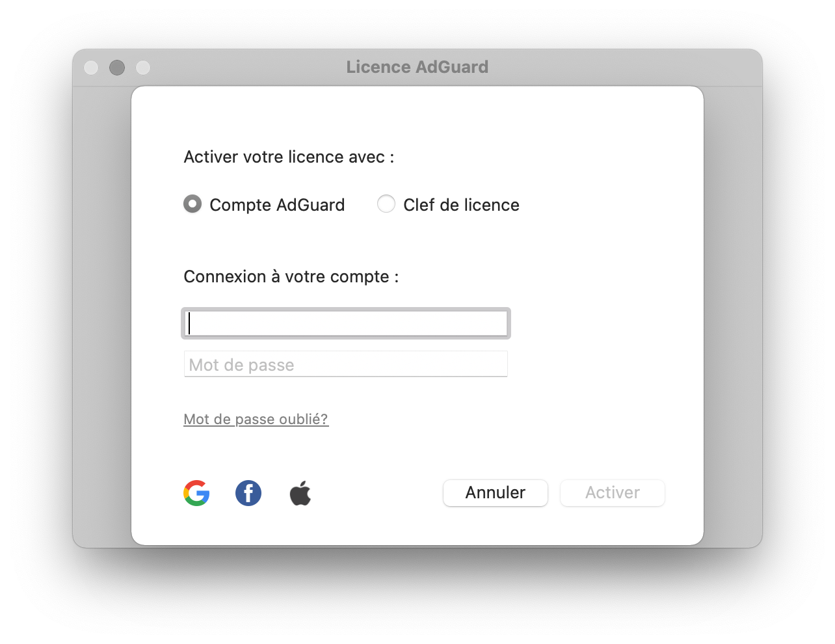
Task: Click the "Connexion à votre compte :" label
Action: pos(291,276)
